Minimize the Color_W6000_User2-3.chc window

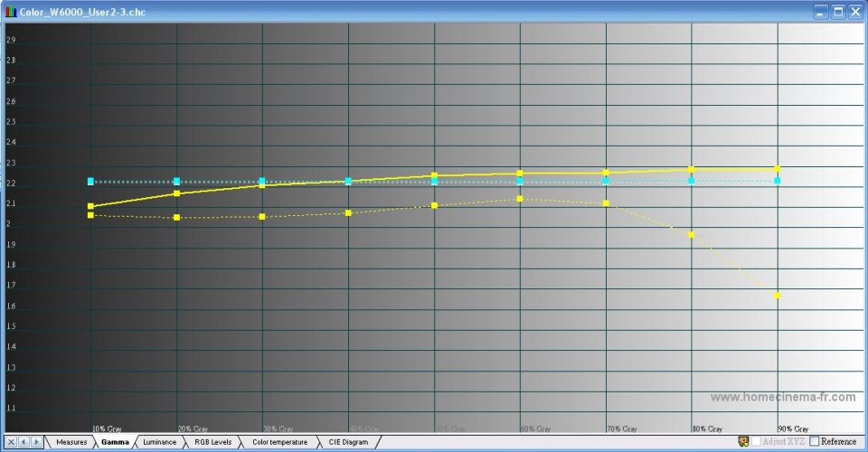pyautogui.click(x=820, y=11)
